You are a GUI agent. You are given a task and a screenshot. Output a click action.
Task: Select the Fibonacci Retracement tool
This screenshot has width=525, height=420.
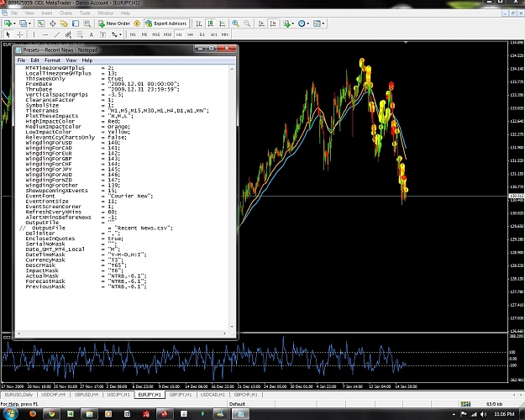click(80, 34)
